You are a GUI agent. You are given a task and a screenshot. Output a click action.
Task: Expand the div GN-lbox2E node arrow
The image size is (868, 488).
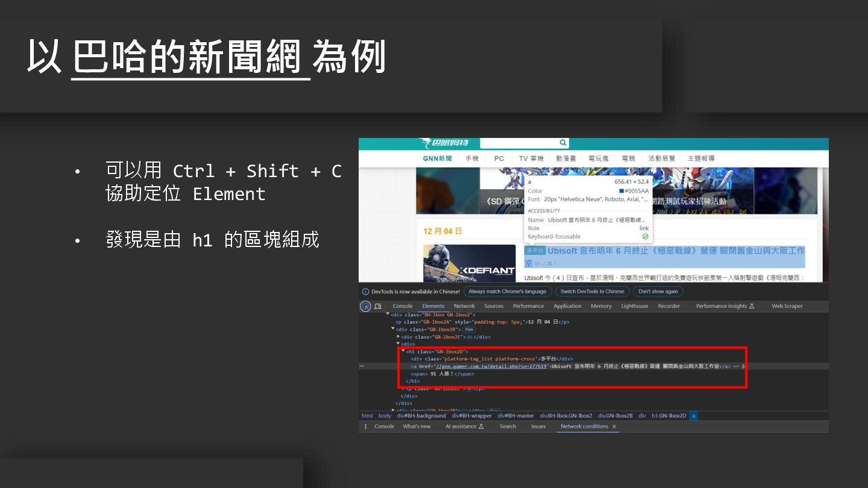(398, 337)
